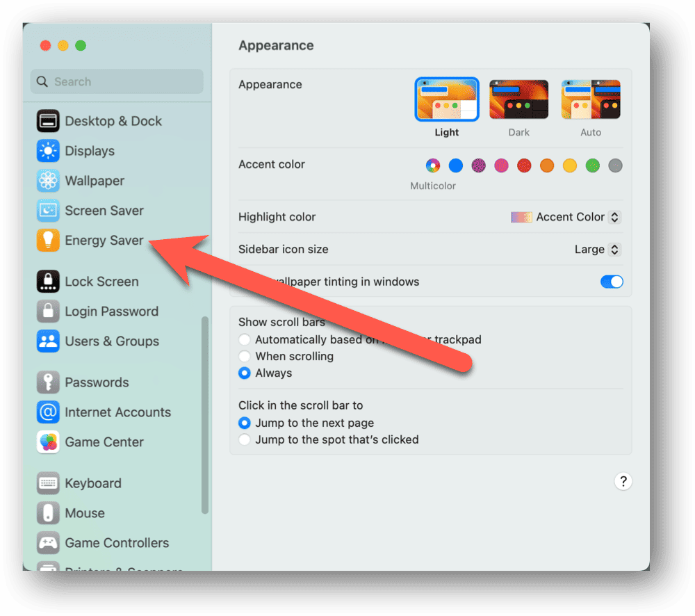
Task: Open the Users & Groups icon
Action: (48, 341)
